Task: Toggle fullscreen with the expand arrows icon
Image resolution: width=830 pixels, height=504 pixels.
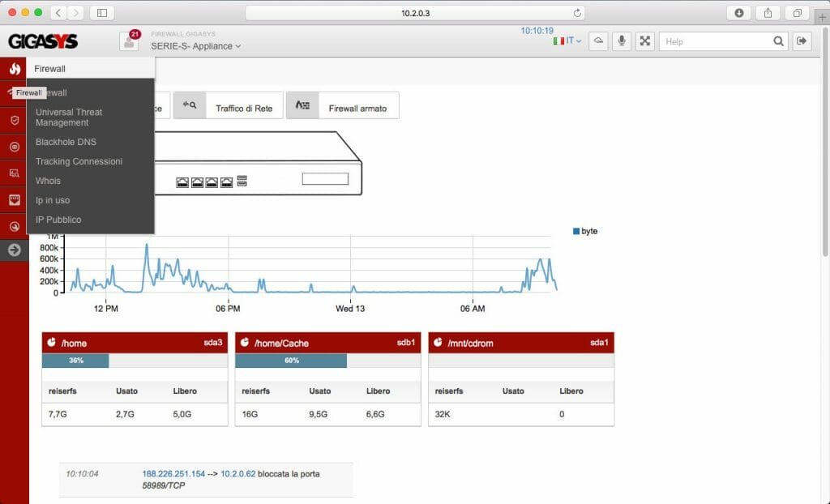Action: point(644,41)
